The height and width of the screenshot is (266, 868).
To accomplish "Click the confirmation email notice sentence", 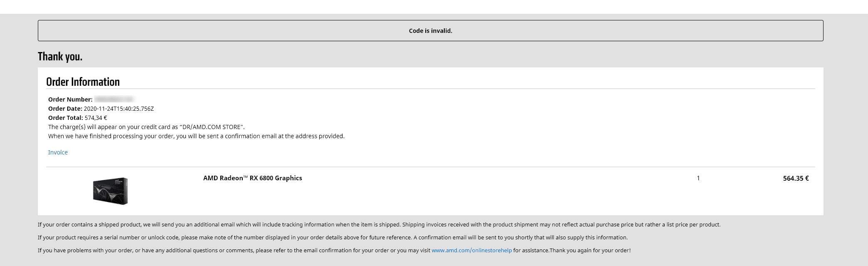I will point(196,136).
